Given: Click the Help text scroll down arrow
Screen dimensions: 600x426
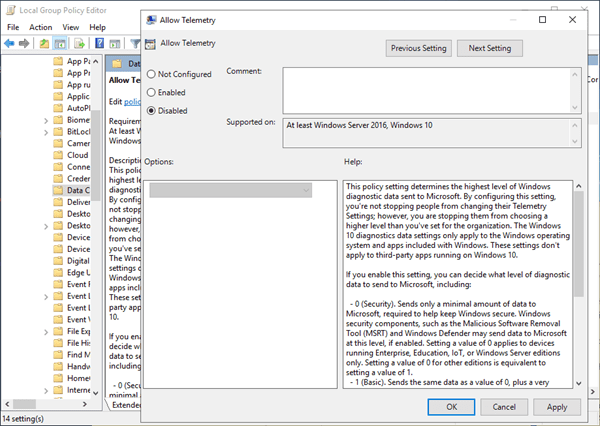Looking at the screenshot, I should click(579, 383).
